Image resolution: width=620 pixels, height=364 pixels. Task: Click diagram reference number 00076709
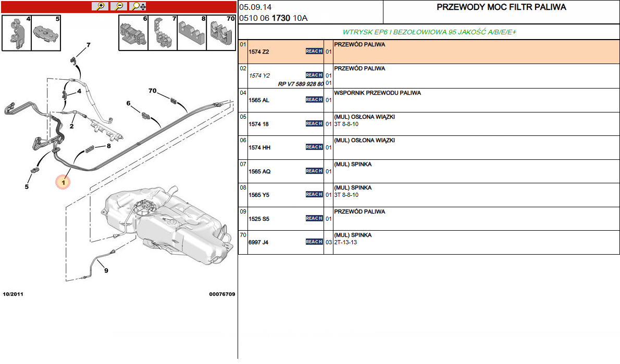tap(222, 294)
